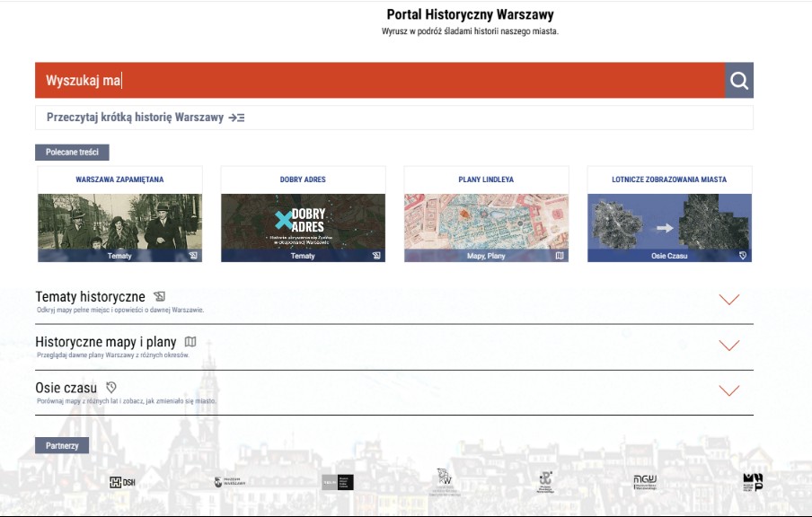The height and width of the screenshot is (517, 812).
Task: Click Tematy historyczne heading
Action: (x=90, y=296)
